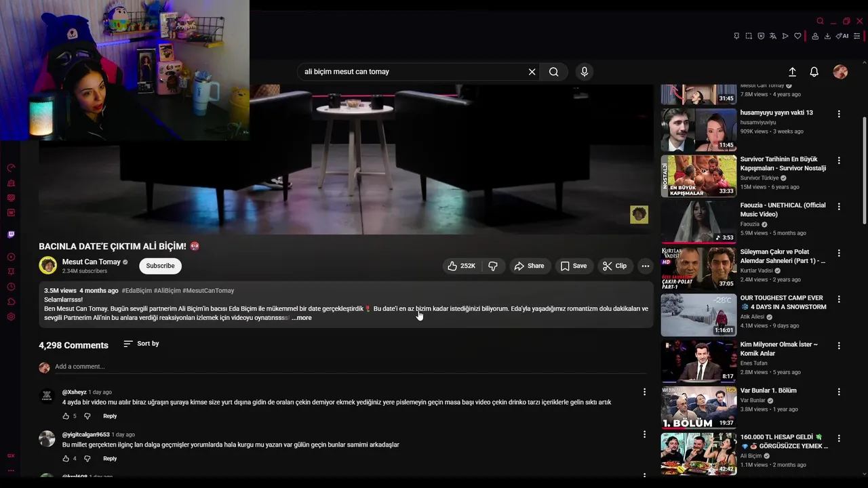The width and height of the screenshot is (868, 488).
Task: Click the player send arrow icon
Action: click(785, 36)
